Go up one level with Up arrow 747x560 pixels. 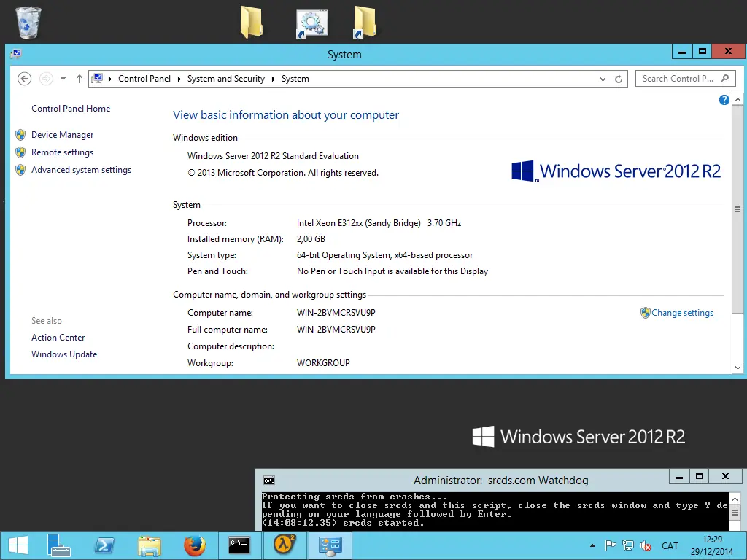click(x=79, y=79)
